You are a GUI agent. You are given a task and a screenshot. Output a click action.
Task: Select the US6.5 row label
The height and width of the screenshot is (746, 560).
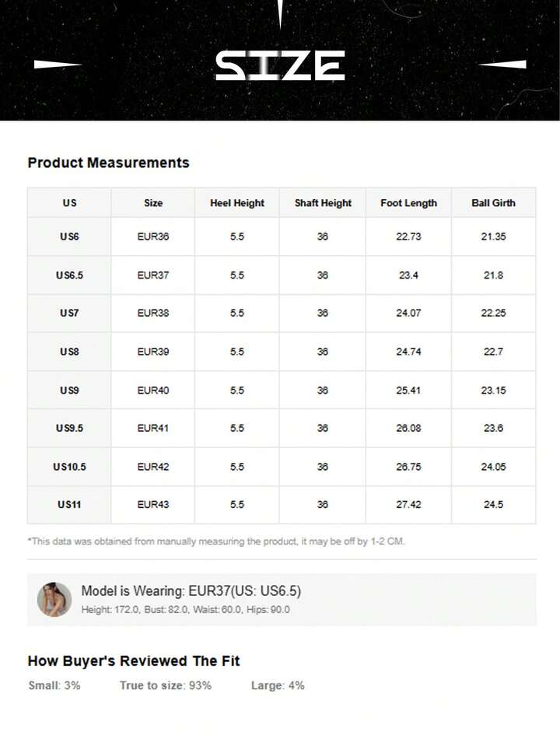pos(69,275)
